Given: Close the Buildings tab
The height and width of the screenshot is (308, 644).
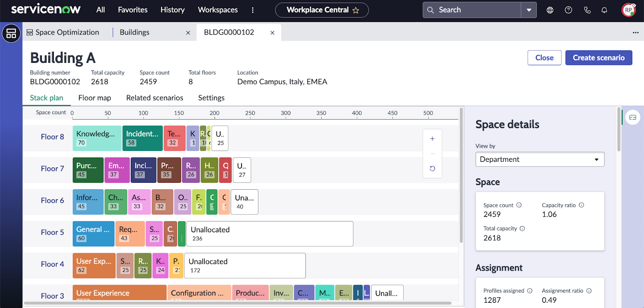Looking at the screenshot, I should [188, 33].
